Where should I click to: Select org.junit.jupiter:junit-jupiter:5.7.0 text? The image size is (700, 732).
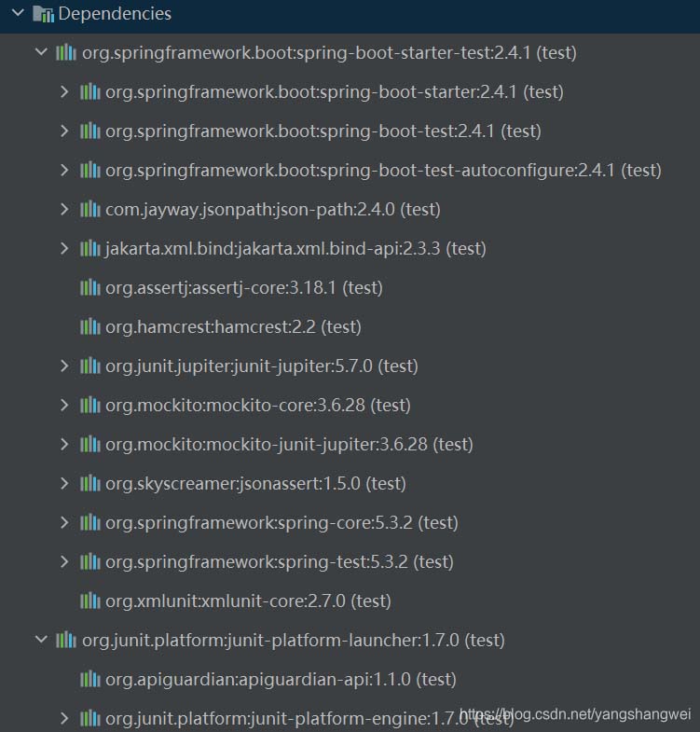[262, 366]
